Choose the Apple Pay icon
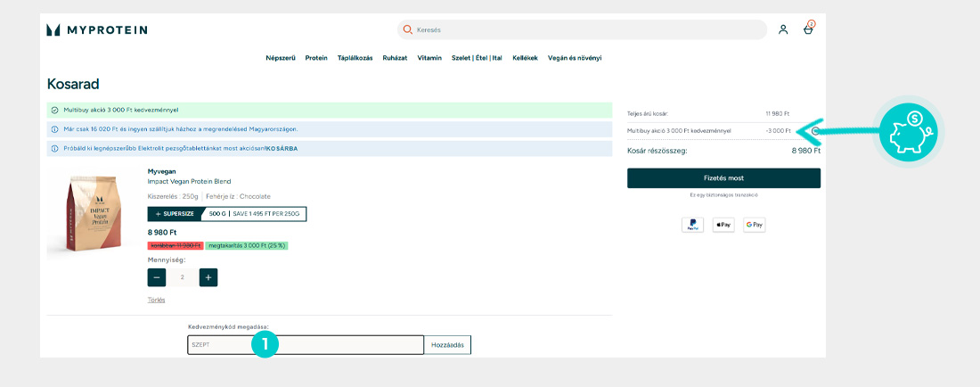This screenshot has height=387, width=980. (x=723, y=225)
